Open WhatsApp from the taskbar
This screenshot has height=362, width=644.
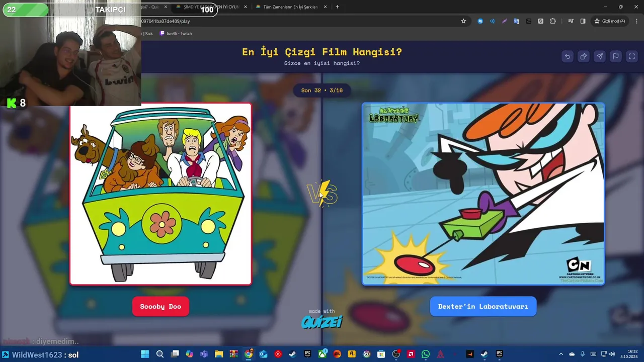coord(425,354)
